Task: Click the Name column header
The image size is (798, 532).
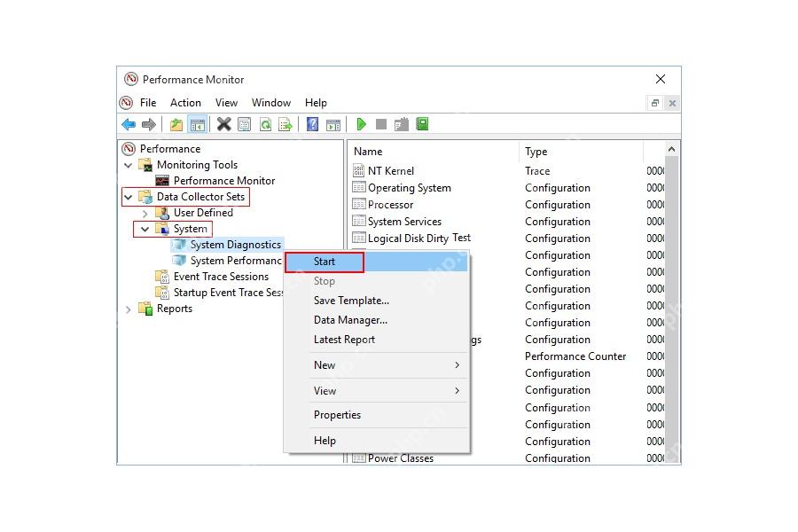Action: point(434,152)
